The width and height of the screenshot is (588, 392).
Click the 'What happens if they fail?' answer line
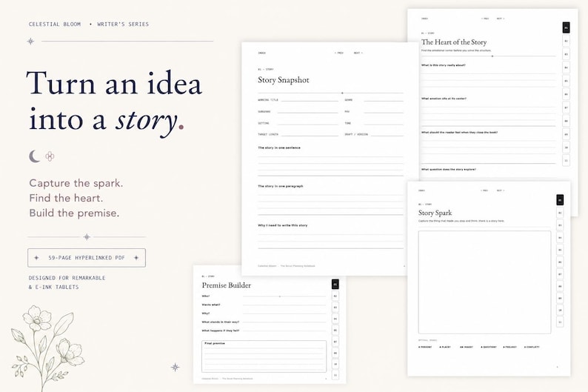(x=284, y=330)
